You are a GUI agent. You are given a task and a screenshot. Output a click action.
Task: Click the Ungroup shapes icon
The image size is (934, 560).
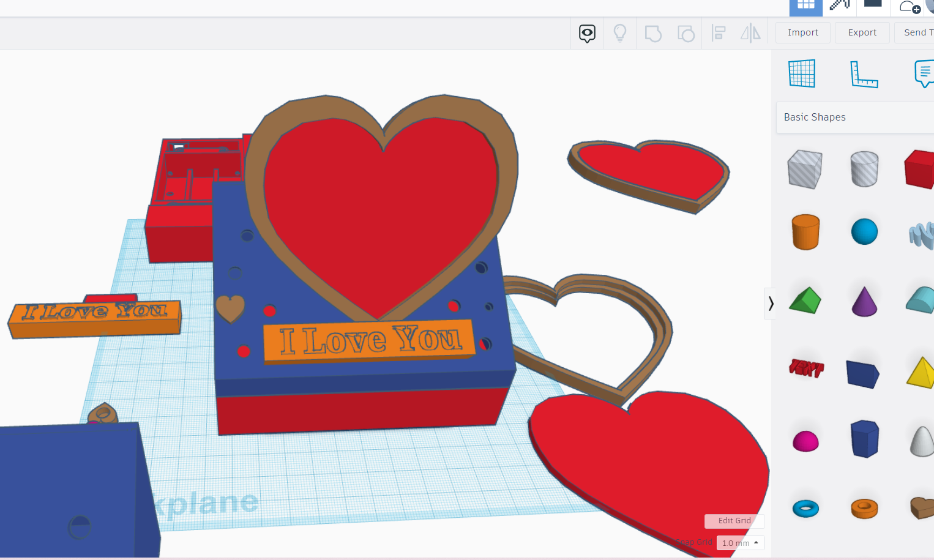tap(686, 33)
